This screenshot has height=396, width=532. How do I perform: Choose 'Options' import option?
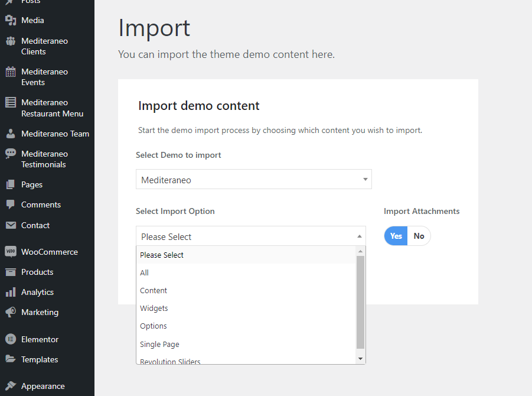tap(246, 326)
